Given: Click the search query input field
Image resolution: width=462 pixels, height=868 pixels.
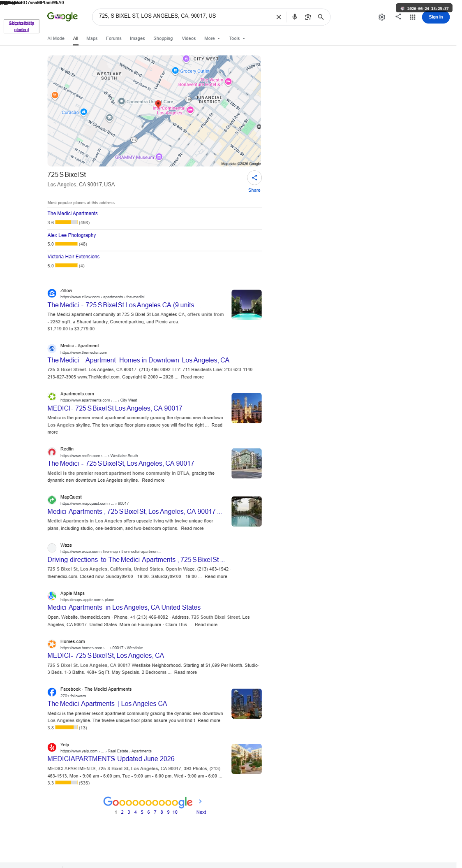Looking at the screenshot, I should 185,16.
